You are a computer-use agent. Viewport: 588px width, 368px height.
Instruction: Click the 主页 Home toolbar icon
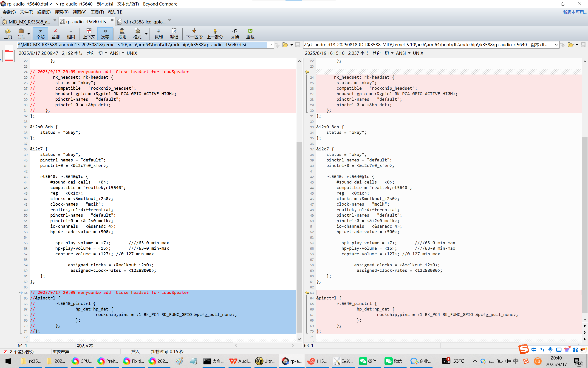pyautogui.click(x=8, y=34)
